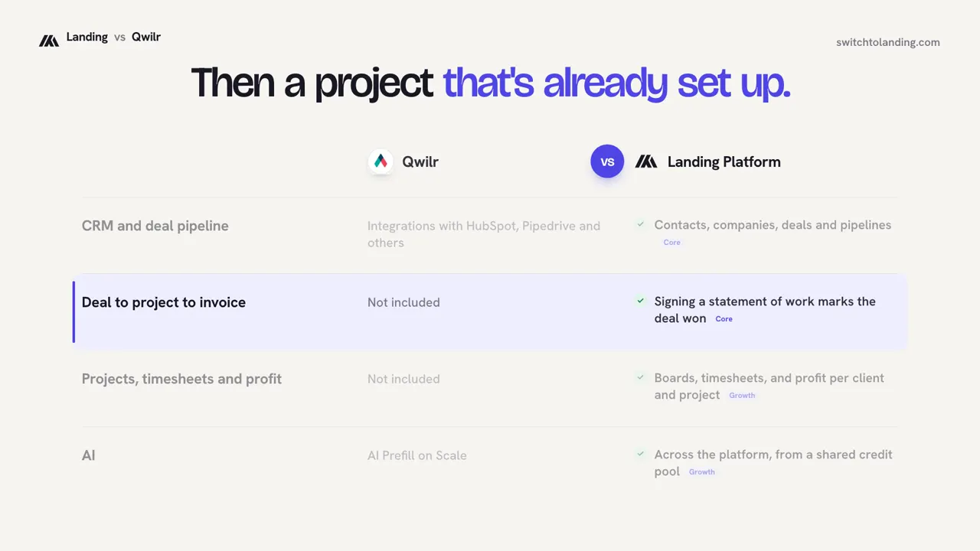The image size is (980, 551).
Task: Click the Landing Platform column heading
Action: point(724,161)
